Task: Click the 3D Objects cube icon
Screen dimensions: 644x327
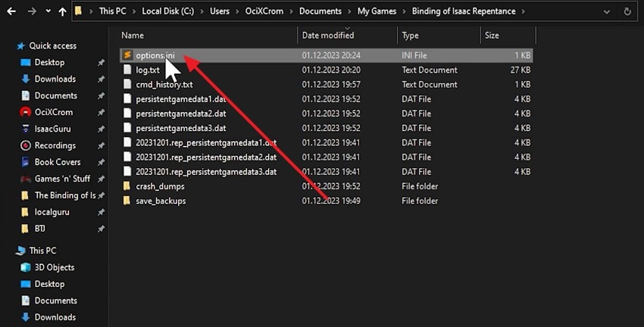Action: click(x=26, y=267)
